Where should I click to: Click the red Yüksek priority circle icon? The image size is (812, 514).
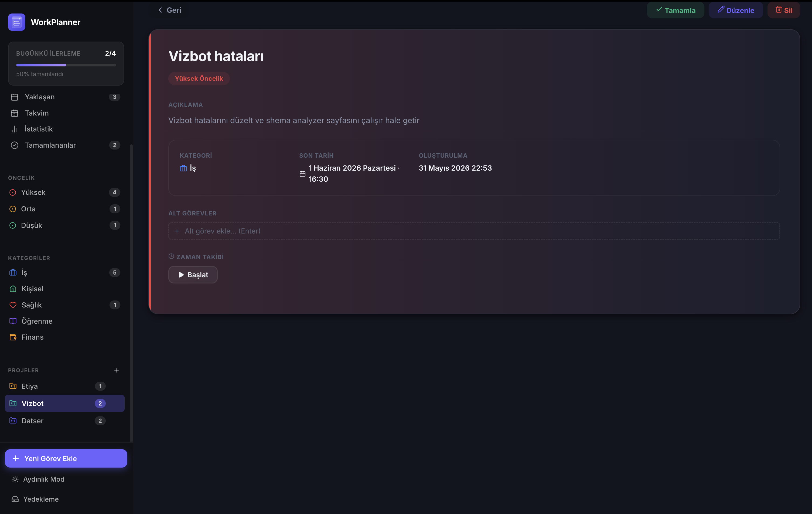[x=13, y=192]
